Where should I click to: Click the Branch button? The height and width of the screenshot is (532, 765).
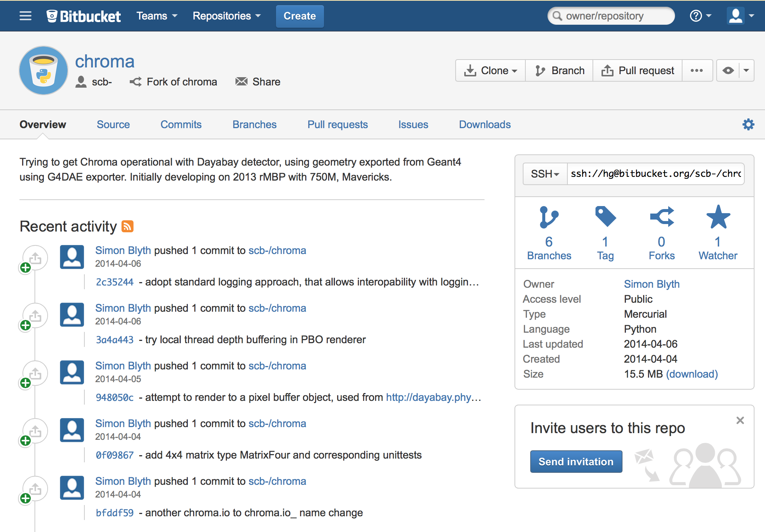point(559,70)
